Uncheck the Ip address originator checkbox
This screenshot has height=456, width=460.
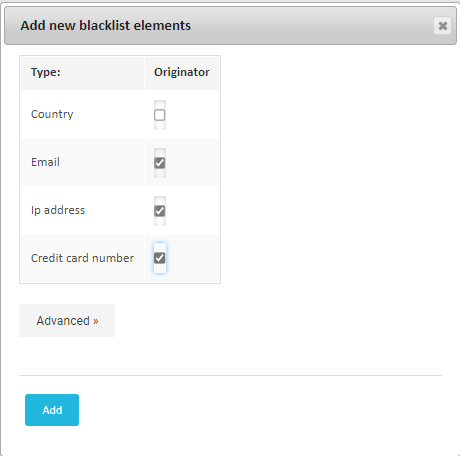(x=160, y=211)
